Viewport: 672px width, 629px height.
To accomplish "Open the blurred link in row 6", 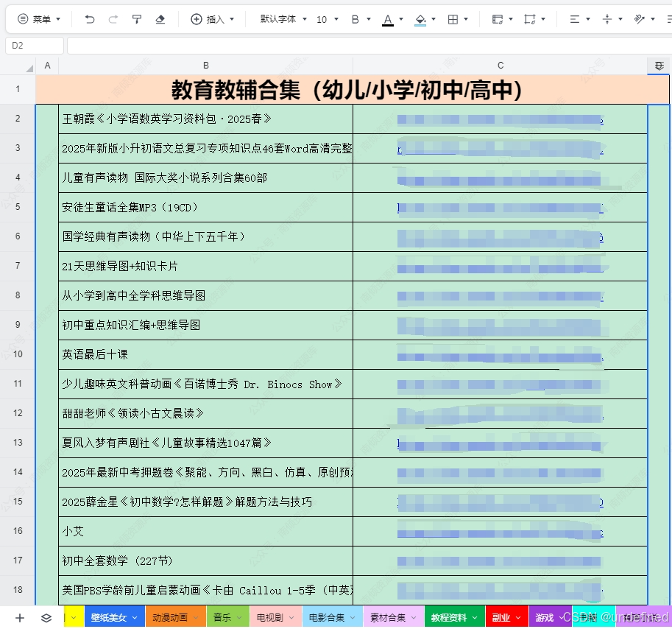I will 501,238.
